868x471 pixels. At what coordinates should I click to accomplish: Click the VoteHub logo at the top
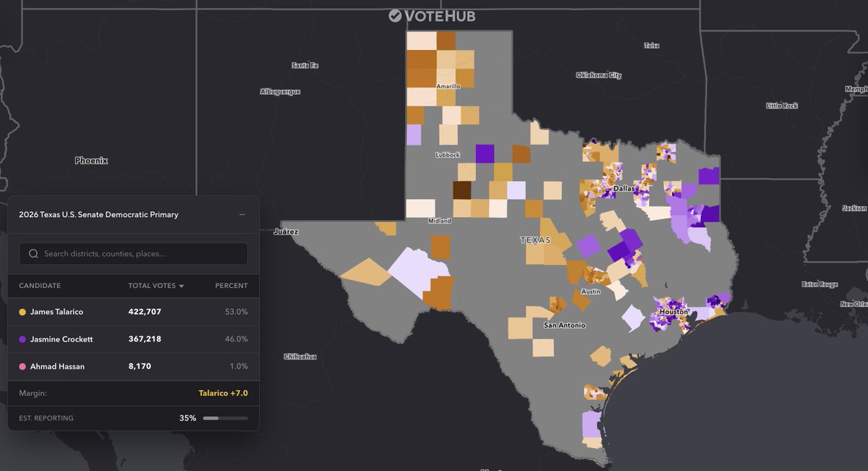[433, 14]
